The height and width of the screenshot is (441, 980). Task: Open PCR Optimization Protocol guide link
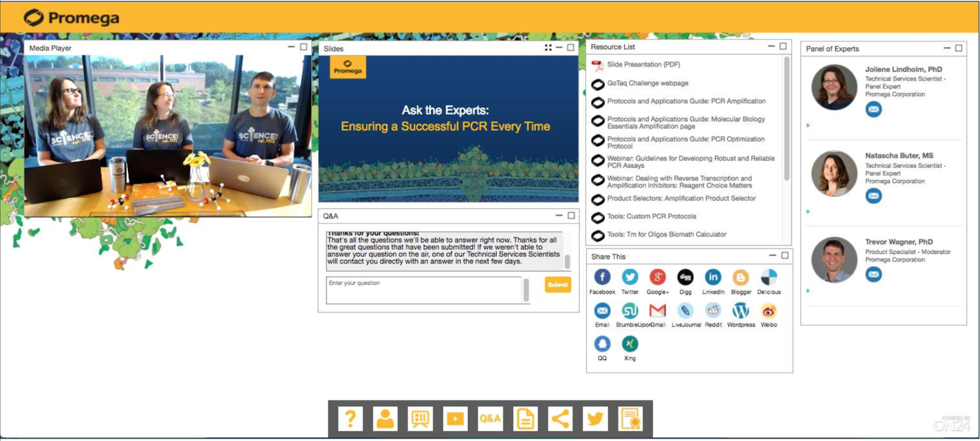pos(686,143)
